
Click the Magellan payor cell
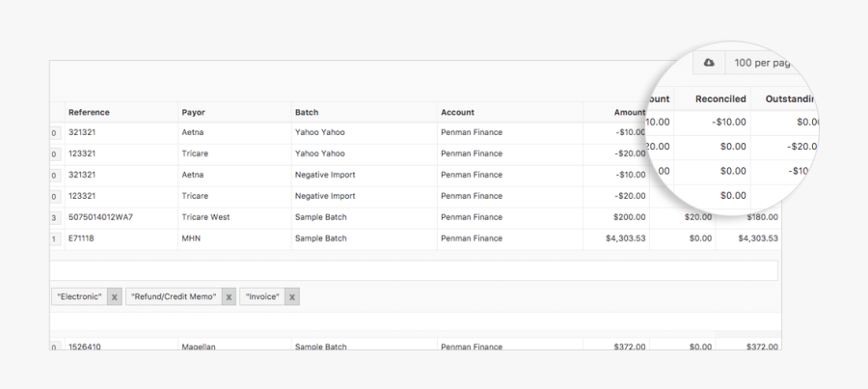[200, 347]
